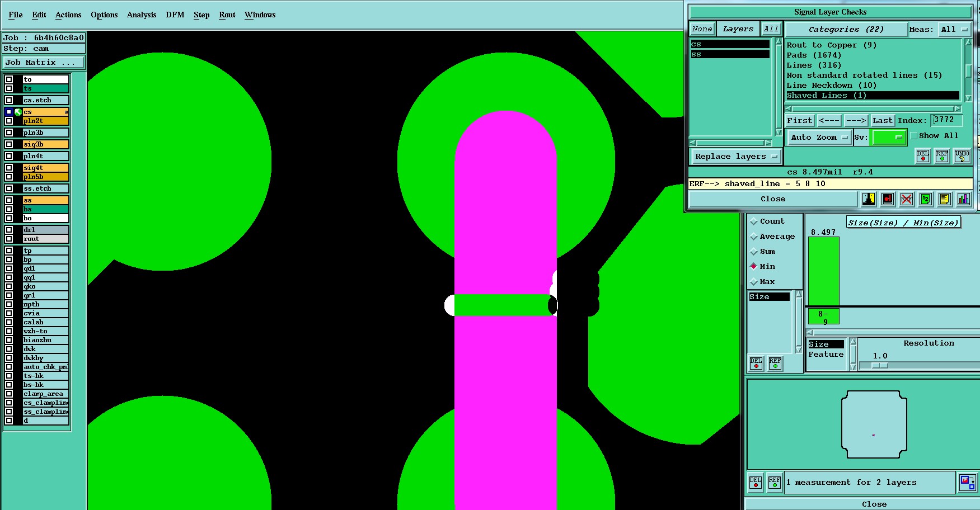Go to First result
Screen dimensions: 980x510
pyautogui.click(x=799, y=120)
